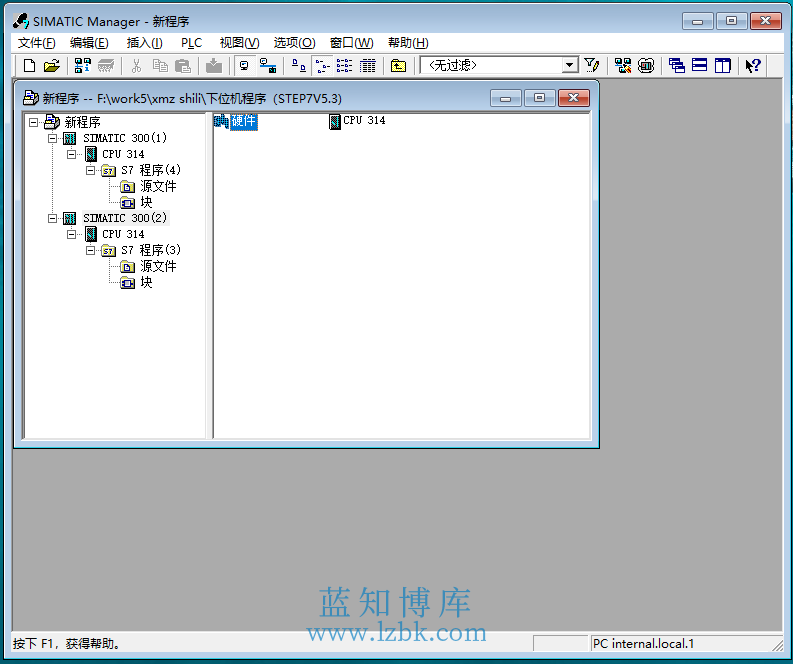Collapse CPU 314 under SIMATIC 300(1)
This screenshot has height=664, width=793.
coord(72,154)
